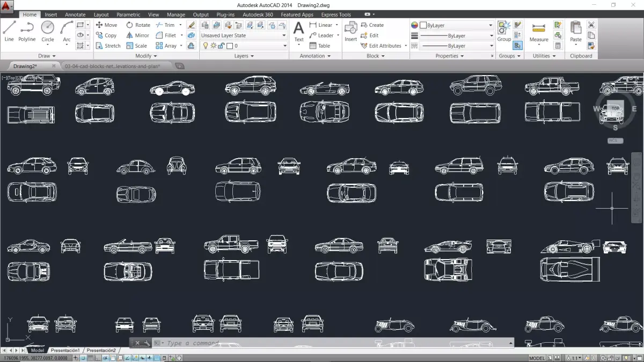The width and height of the screenshot is (644, 362).
Task: Activate the Copy command
Action: (106, 35)
